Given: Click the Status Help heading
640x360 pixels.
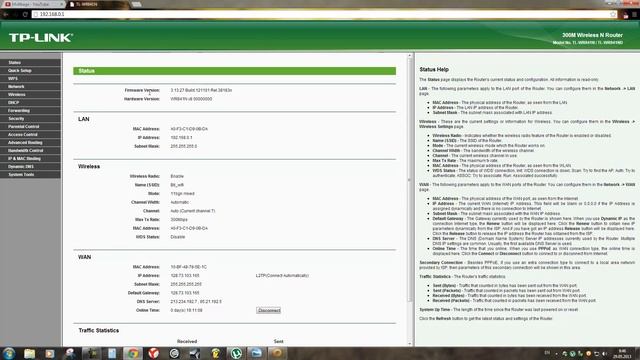Looking at the screenshot, I should tap(434, 69).
